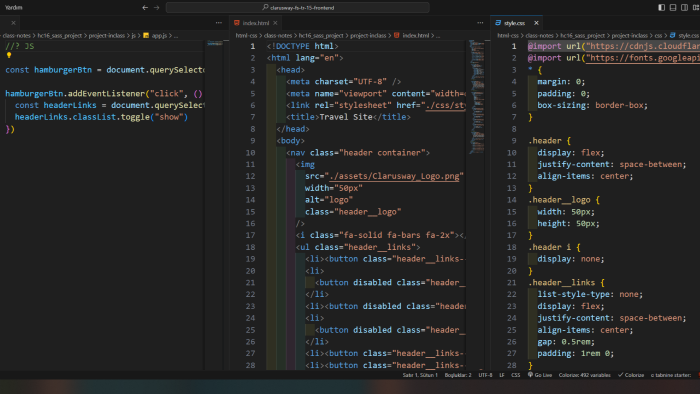
Task: Close the app.js editor tab
Action: pos(13,23)
